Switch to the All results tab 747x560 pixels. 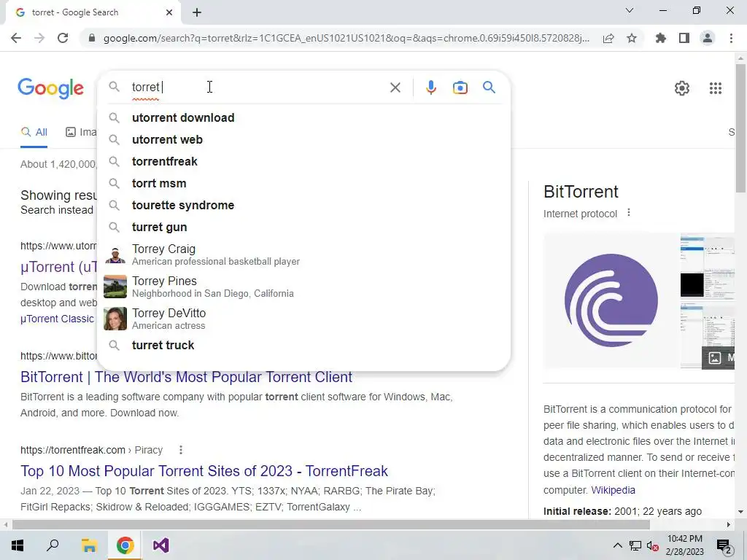click(34, 133)
